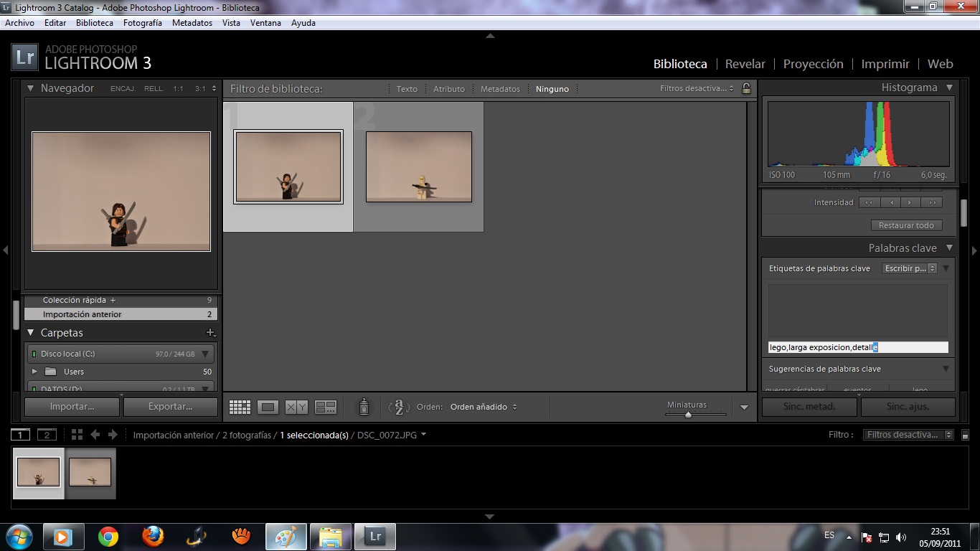This screenshot has height=551, width=980.
Task: Switch to the Revelar module
Action: 745,64
